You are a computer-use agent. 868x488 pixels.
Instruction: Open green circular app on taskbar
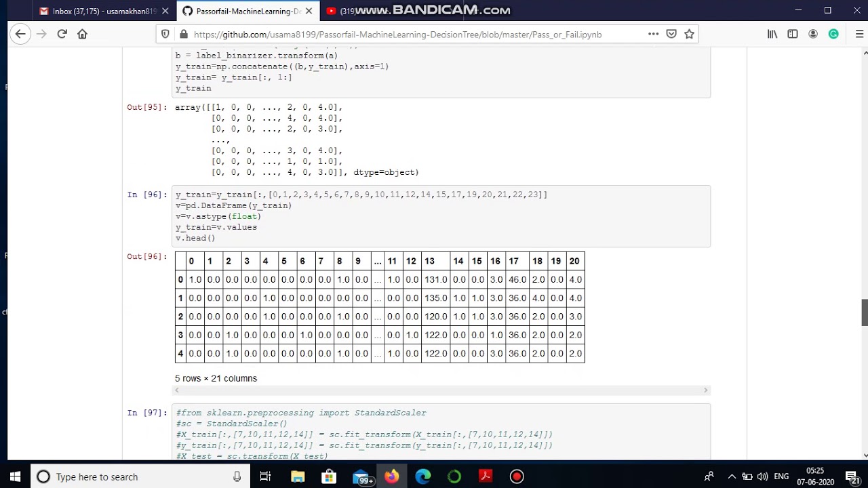click(454, 476)
